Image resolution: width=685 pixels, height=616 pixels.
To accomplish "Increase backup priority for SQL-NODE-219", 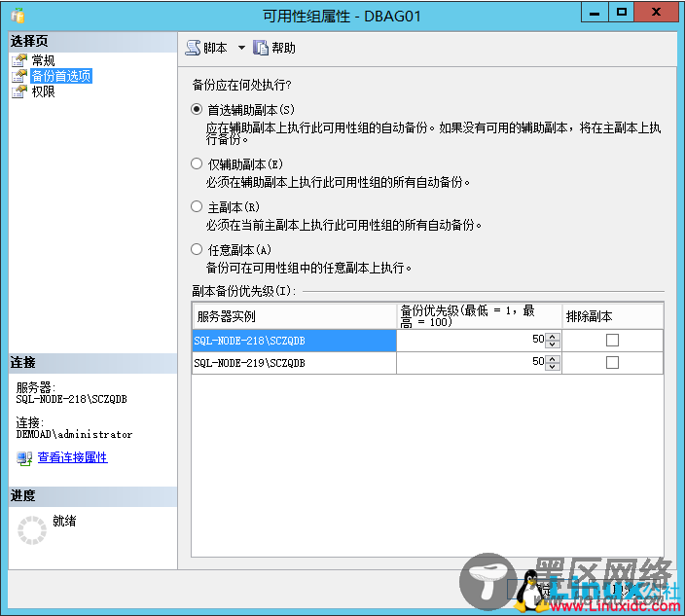I will (x=553, y=359).
